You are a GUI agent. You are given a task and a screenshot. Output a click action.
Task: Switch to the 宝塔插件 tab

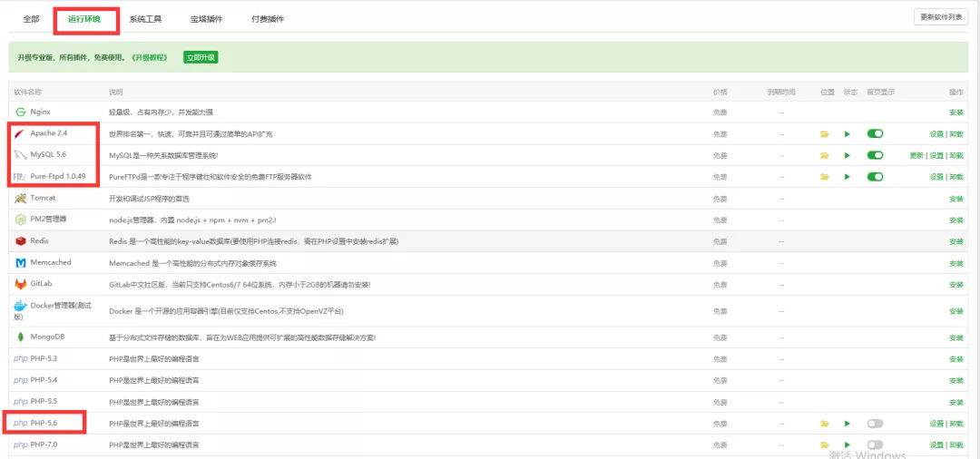(x=206, y=19)
